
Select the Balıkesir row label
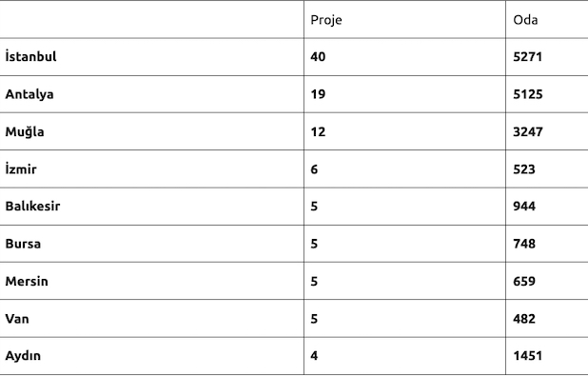pos(32,206)
